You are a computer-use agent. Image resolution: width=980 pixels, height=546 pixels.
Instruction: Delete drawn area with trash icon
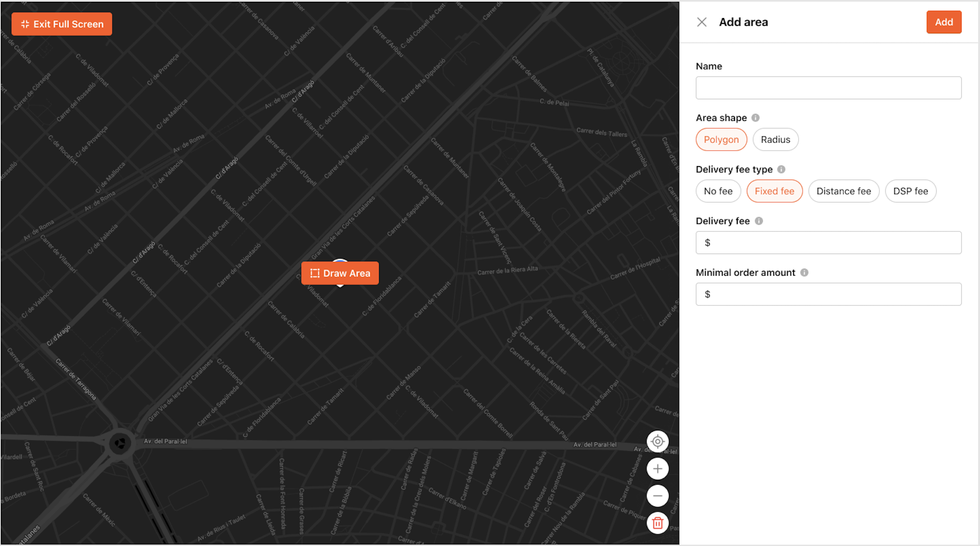click(x=657, y=523)
